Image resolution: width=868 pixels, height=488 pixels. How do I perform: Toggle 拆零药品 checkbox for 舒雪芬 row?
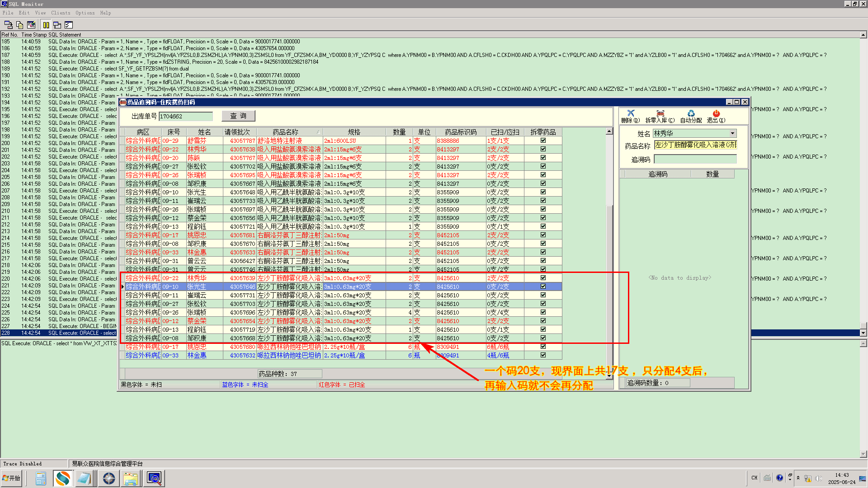(543, 141)
